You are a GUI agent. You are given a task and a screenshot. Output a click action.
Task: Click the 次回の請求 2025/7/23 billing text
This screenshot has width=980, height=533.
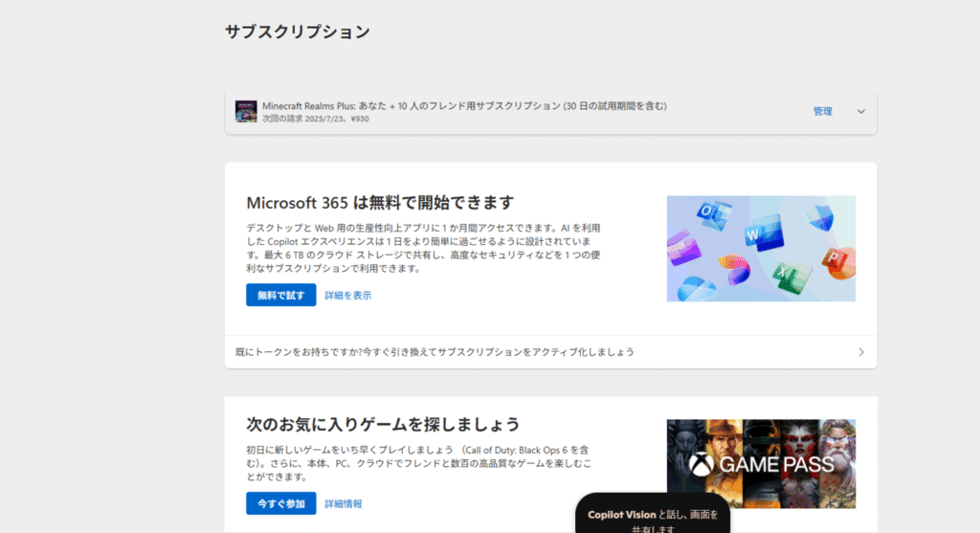click(x=316, y=119)
